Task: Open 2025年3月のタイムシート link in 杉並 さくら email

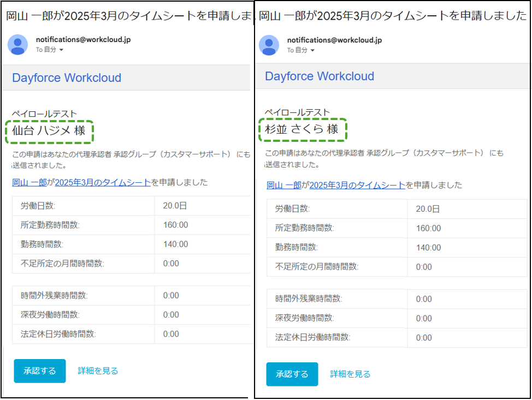Action: (357, 186)
